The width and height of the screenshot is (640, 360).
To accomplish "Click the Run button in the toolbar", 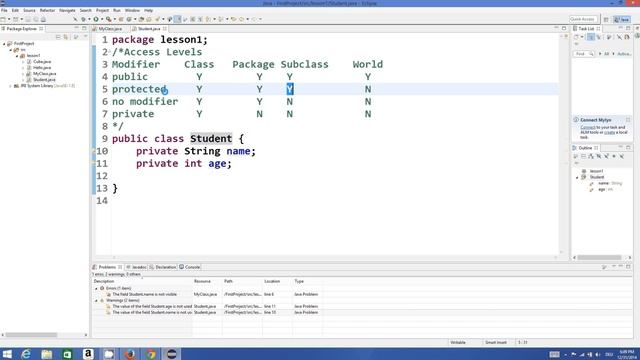I will (x=96, y=19).
